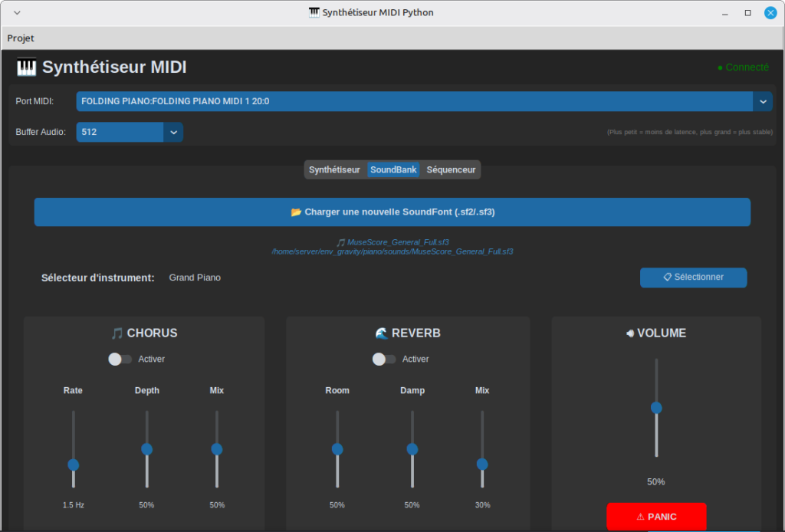Click the piano keyboard icon beside Synthétiseur MIDI
The image size is (785, 532).
26,67
